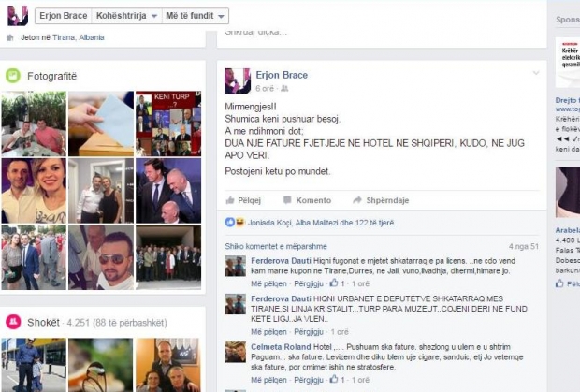Image resolution: width=580 pixels, height=392 pixels.
Task: Like Celmeta Roland's comment
Action: pos(268,380)
